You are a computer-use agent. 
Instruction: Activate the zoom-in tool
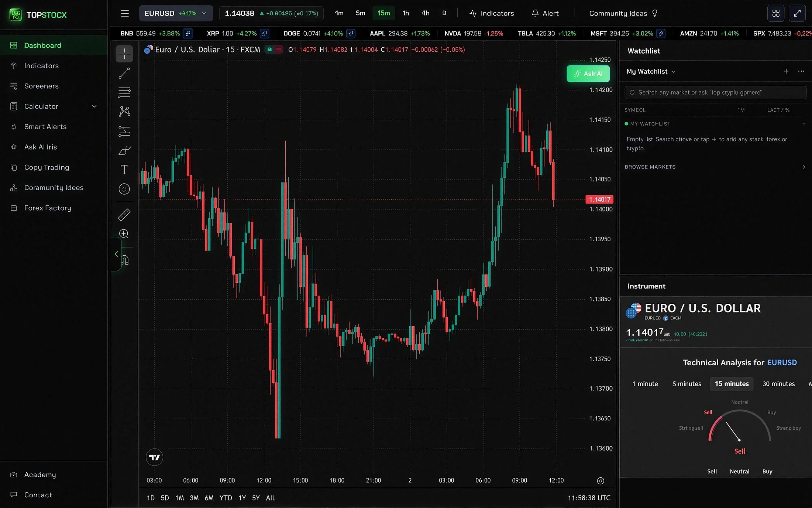point(124,234)
